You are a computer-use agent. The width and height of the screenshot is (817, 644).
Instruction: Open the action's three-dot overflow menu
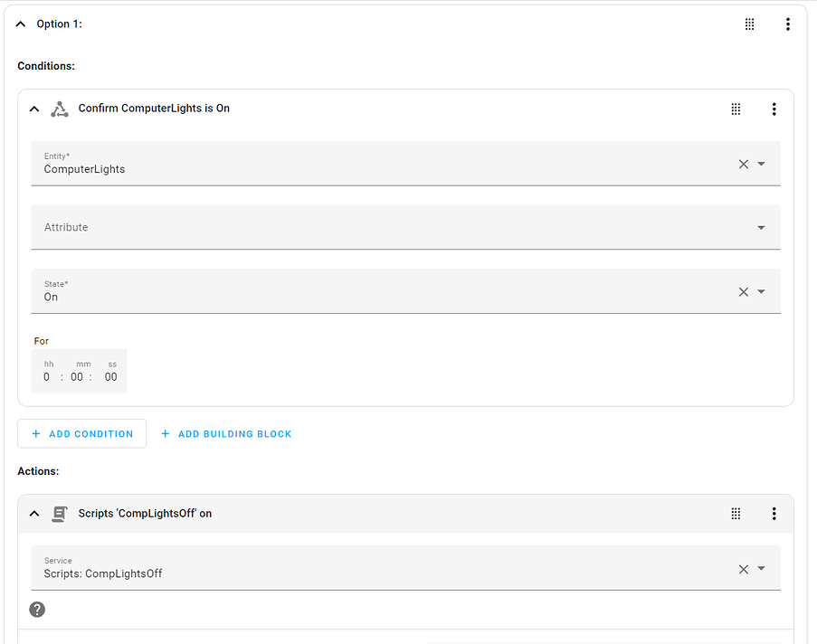click(x=774, y=514)
